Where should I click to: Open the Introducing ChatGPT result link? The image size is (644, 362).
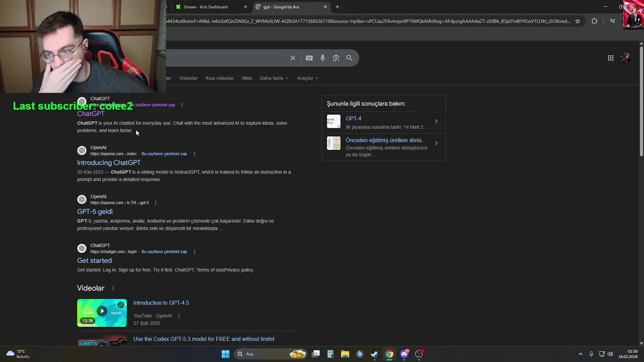click(109, 163)
